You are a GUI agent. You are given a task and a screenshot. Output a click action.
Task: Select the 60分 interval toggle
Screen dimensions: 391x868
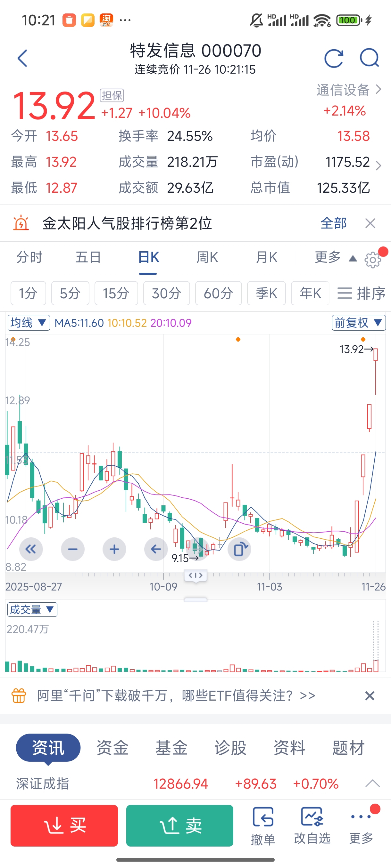click(x=218, y=293)
